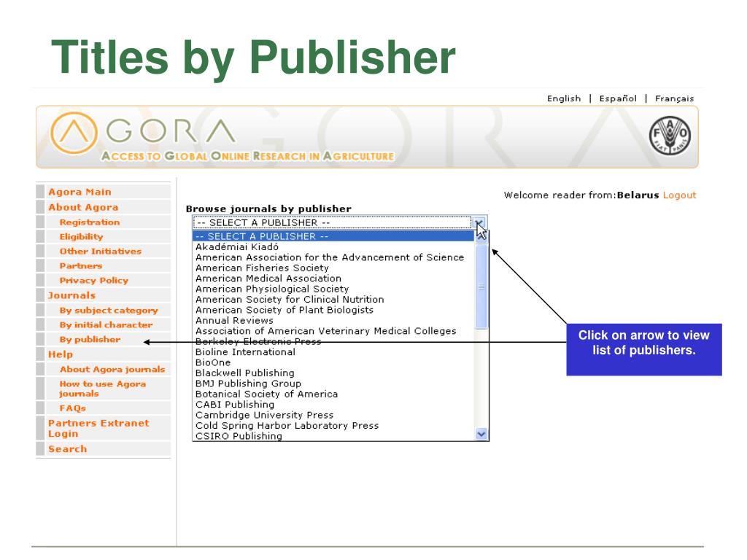Screen dimensions: 747x560
Task: Open Partners Extranet Login
Action: pos(98,429)
